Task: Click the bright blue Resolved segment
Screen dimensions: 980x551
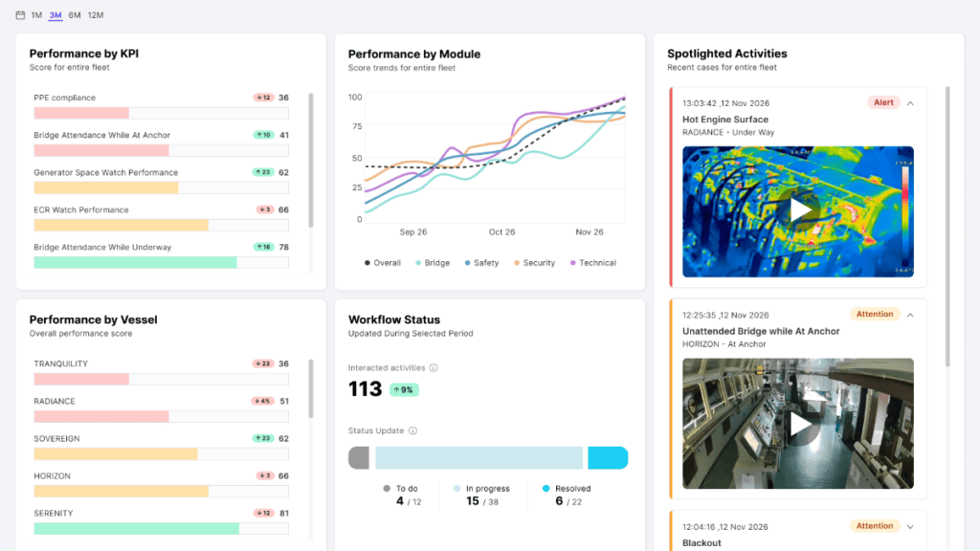Action: [608, 458]
